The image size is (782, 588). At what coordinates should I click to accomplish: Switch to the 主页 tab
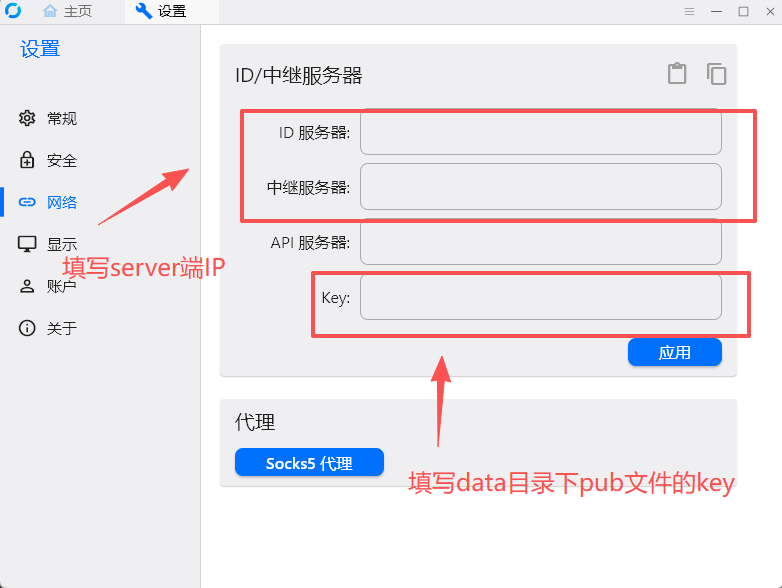[x=67, y=11]
